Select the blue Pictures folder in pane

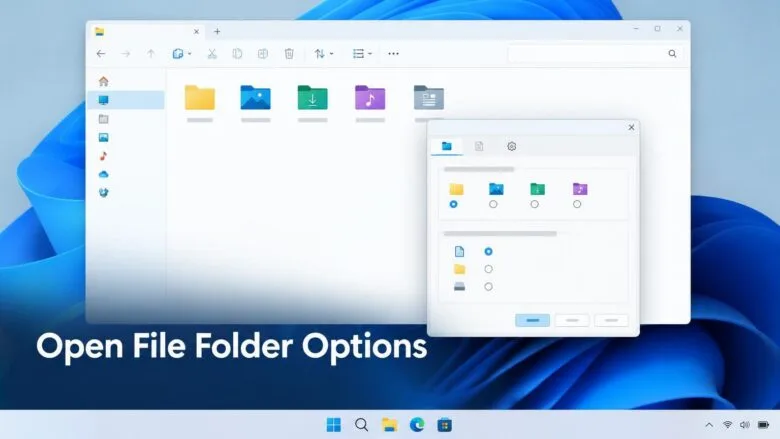click(x=256, y=97)
